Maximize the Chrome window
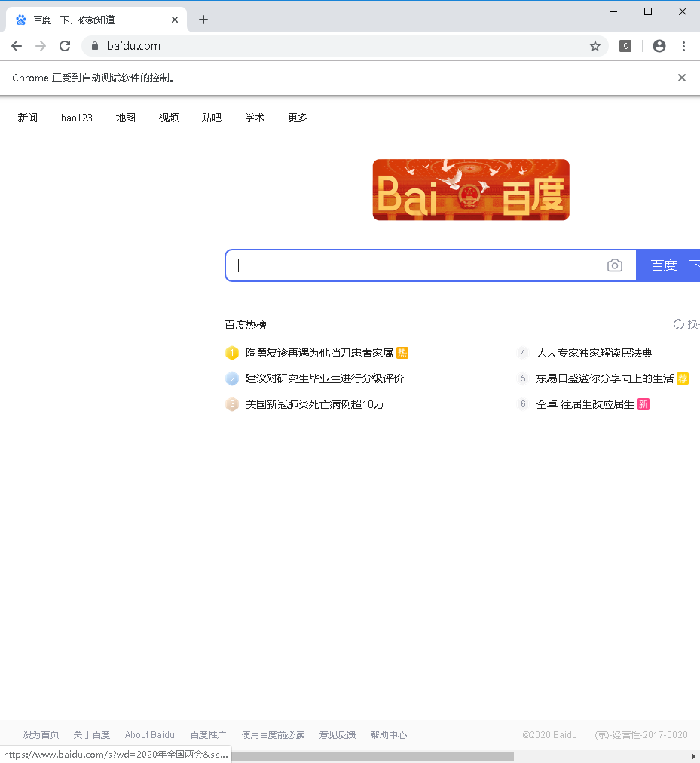700x763 pixels. pyautogui.click(x=648, y=11)
